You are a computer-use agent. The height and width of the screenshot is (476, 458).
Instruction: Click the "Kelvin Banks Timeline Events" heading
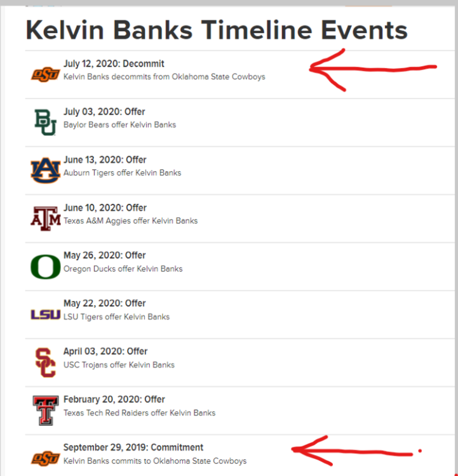pos(217,30)
